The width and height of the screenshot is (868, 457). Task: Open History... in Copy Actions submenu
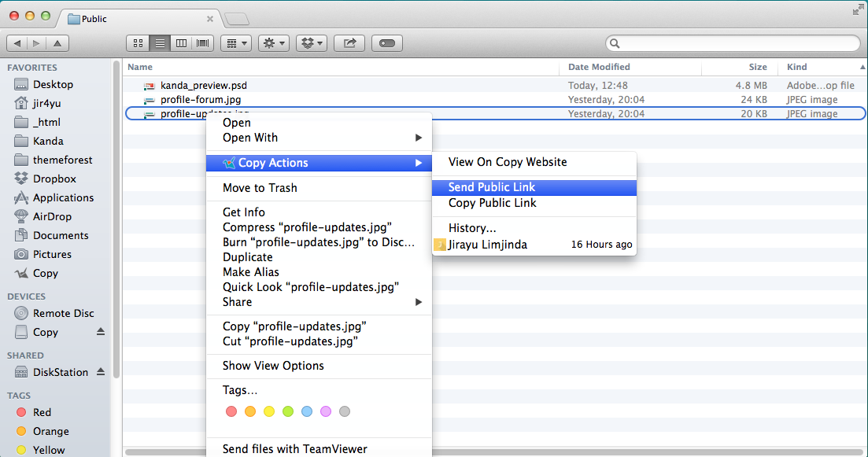click(x=534, y=228)
